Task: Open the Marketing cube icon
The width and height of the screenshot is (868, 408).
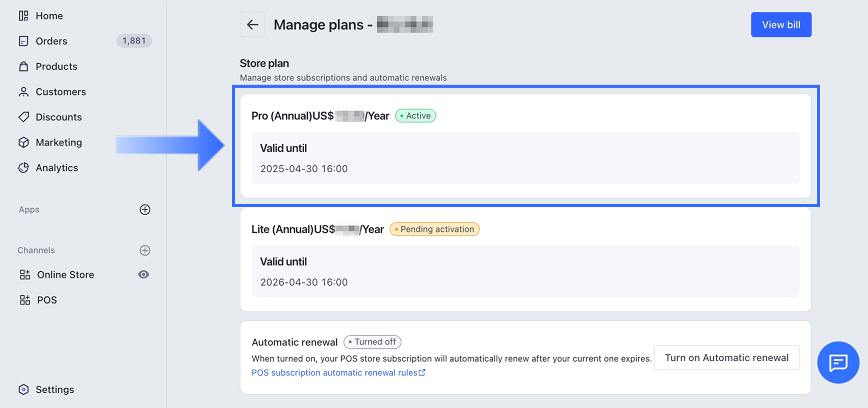Action: (23, 142)
